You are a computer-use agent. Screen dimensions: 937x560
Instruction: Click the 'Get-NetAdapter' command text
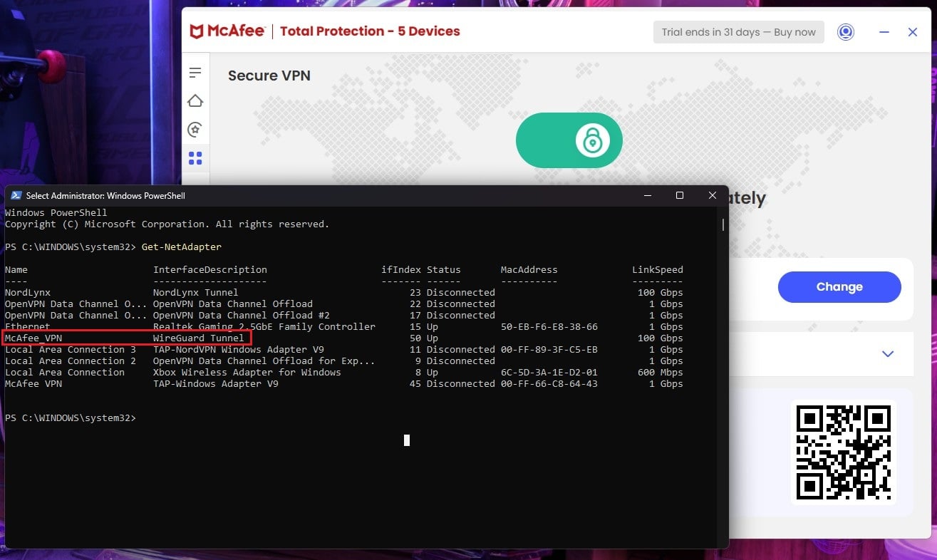click(x=182, y=247)
